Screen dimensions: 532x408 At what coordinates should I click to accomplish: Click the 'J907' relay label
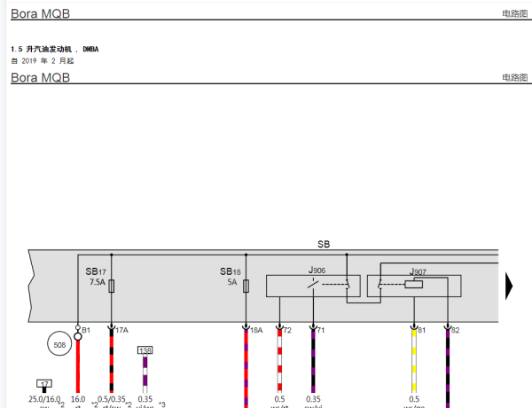click(x=418, y=272)
